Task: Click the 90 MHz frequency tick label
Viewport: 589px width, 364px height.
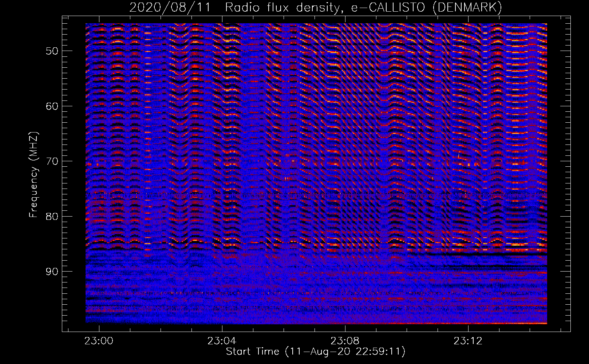Action: coord(52,272)
